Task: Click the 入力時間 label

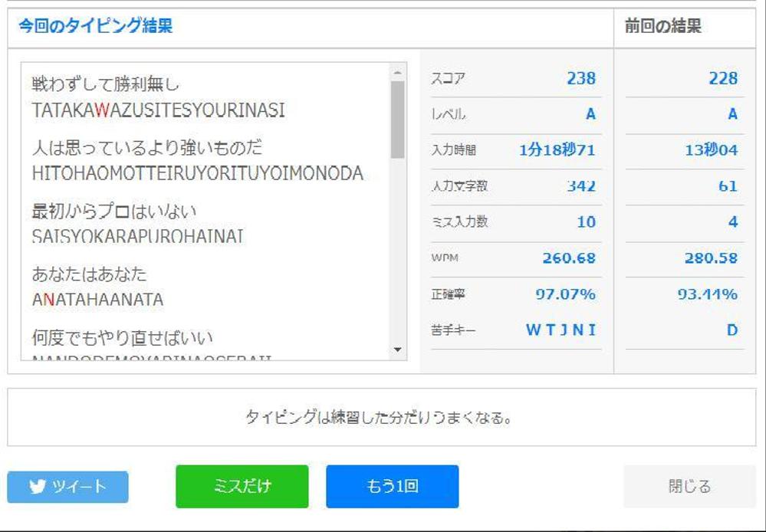Action: click(453, 150)
